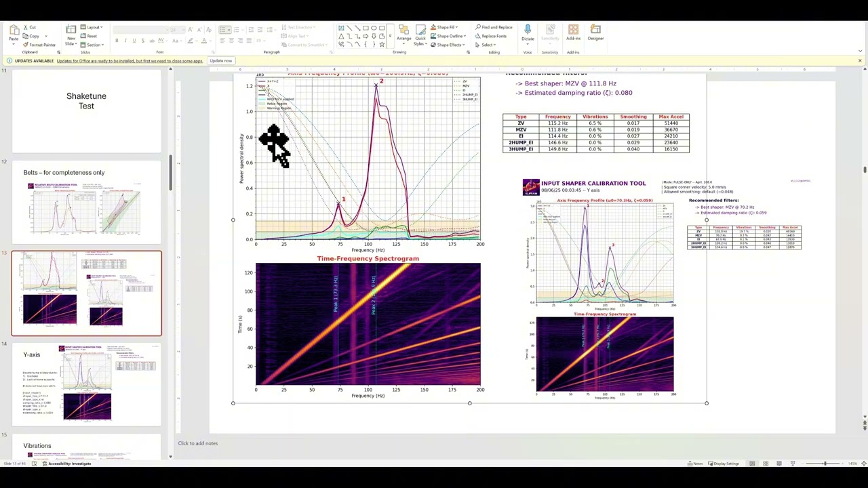Collapse the ribbon chevron
868x488 pixels.
tap(861, 52)
